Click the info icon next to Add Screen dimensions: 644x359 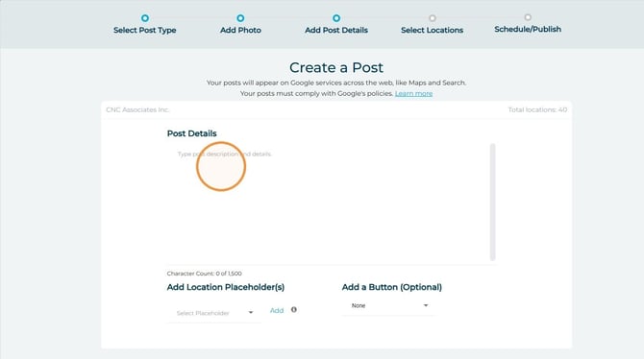click(x=294, y=310)
